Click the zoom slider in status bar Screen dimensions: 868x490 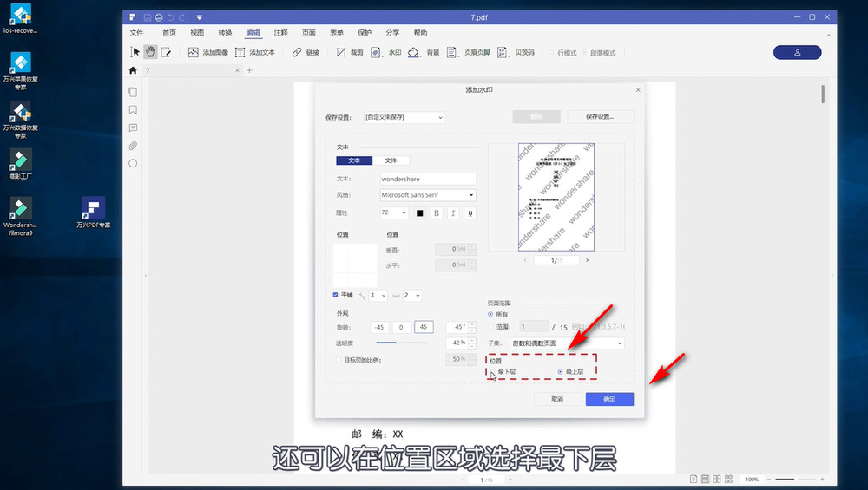(x=795, y=480)
